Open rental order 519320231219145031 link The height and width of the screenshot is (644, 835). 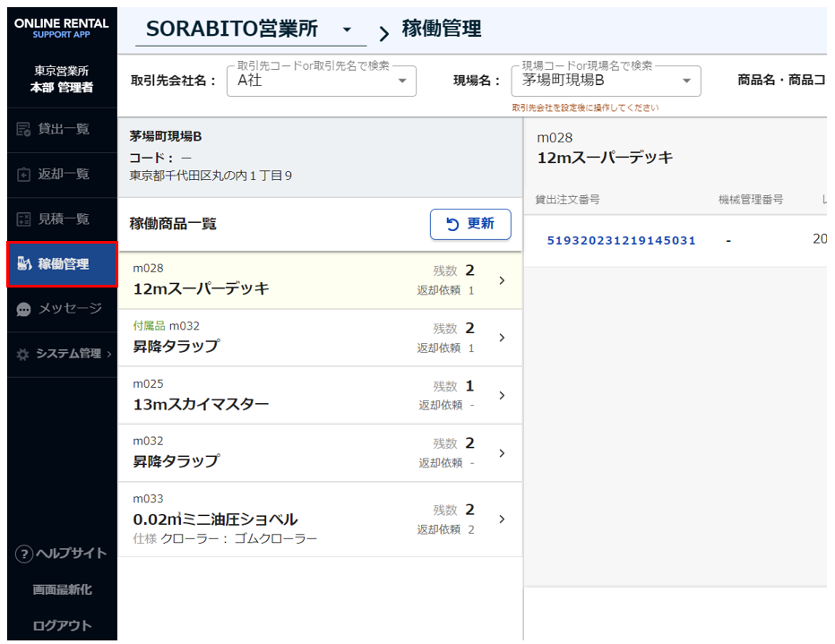click(x=622, y=241)
